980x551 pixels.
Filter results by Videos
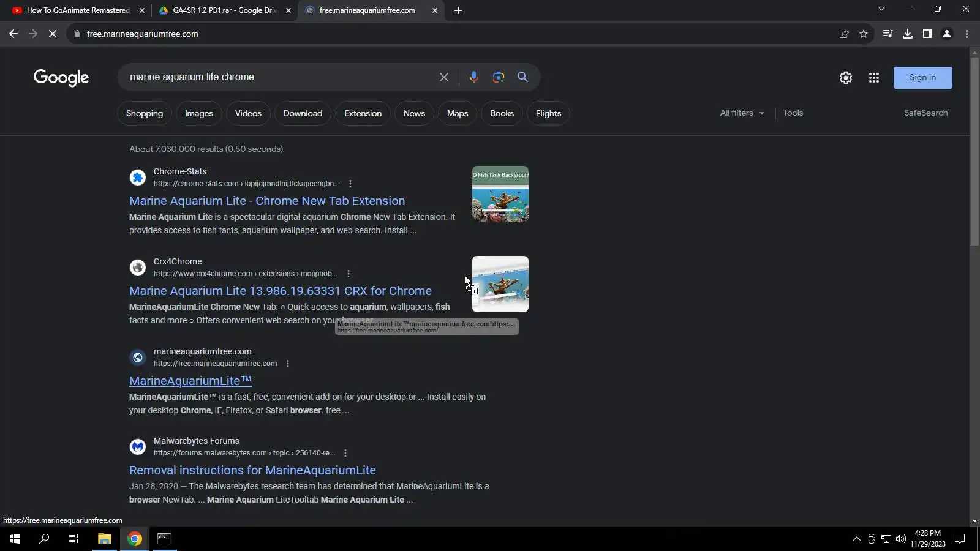pos(248,113)
